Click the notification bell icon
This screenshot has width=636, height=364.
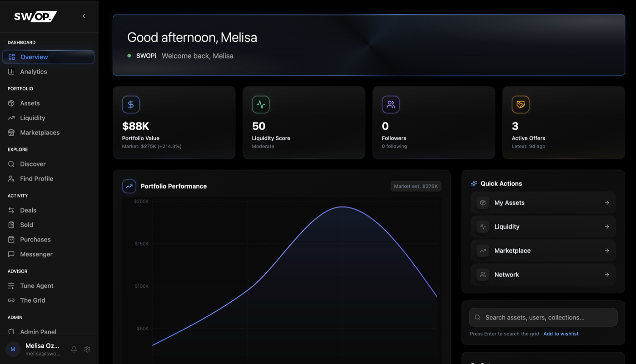coord(74,349)
